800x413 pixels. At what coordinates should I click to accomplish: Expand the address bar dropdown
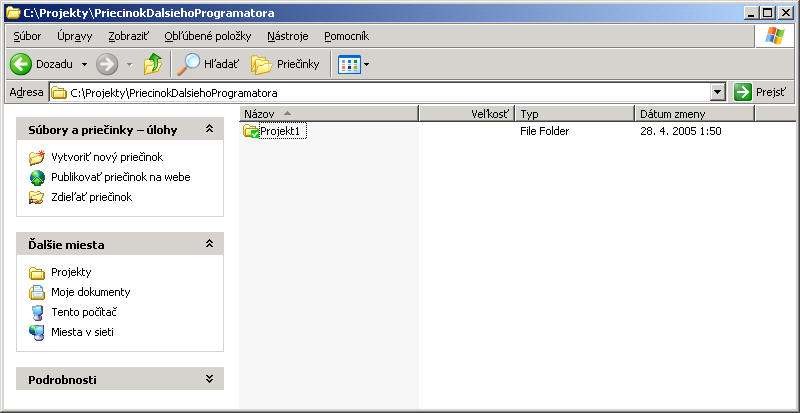click(718, 93)
